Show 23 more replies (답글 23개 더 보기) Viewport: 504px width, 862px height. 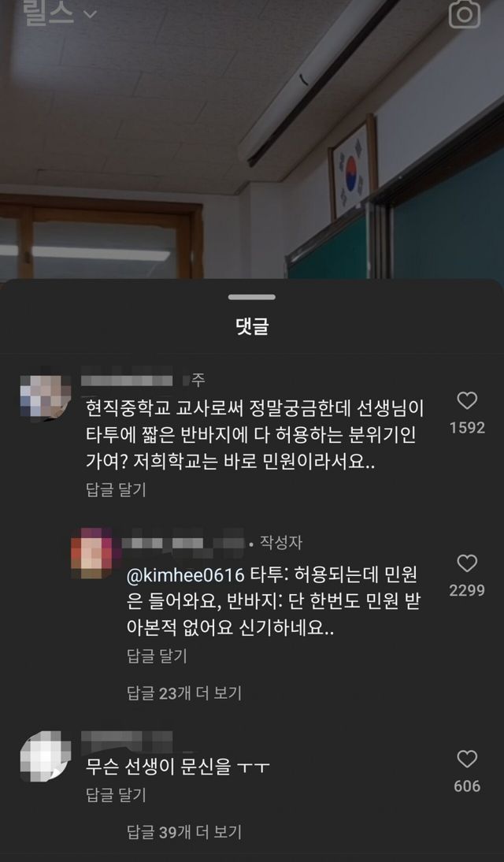coord(184,693)
